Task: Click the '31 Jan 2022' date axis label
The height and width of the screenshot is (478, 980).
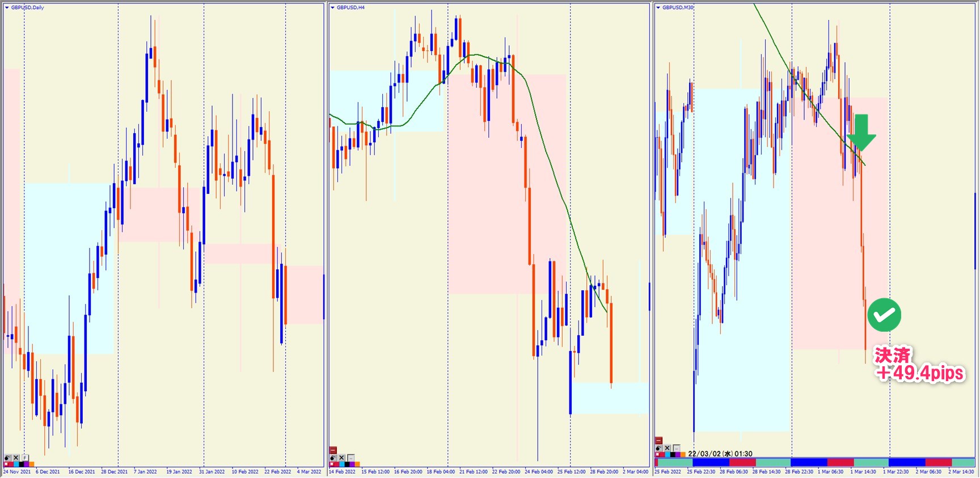Action: click(212, 472)
